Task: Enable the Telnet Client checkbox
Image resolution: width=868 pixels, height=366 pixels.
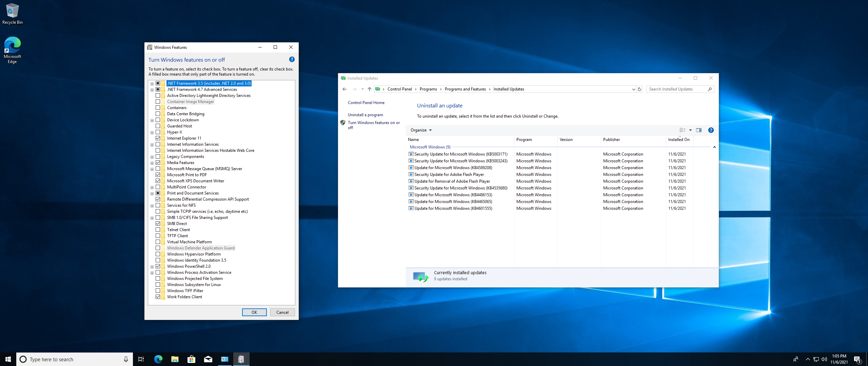Action: pyautogui.click(x=158, y=230)
